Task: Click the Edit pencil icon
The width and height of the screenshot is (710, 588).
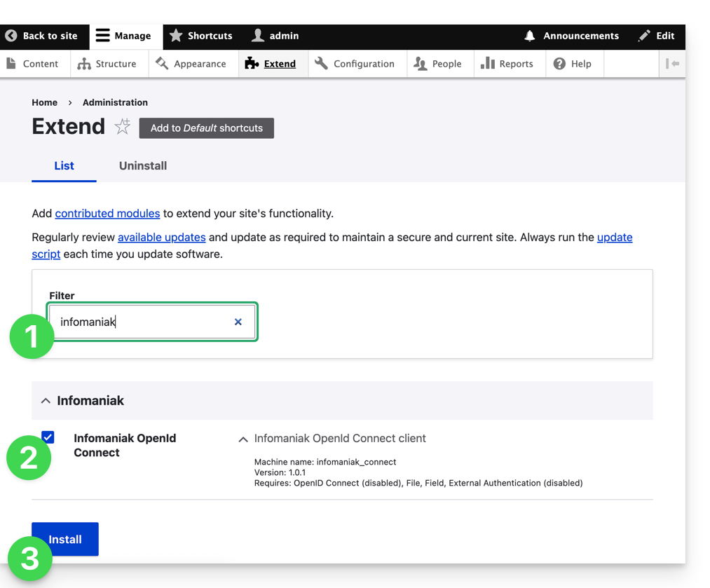Action: [644, 36]
